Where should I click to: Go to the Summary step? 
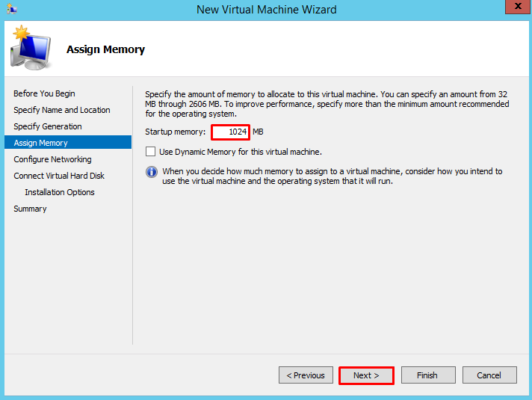pos(30,209)
